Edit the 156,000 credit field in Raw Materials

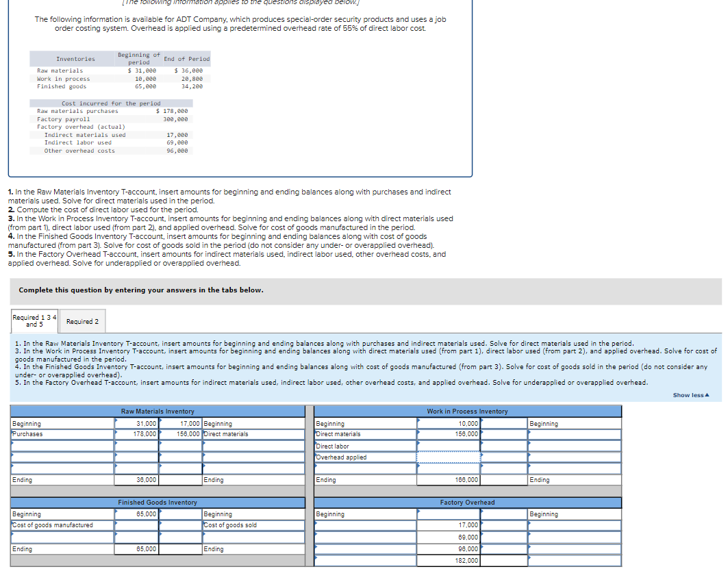[180, 434]
